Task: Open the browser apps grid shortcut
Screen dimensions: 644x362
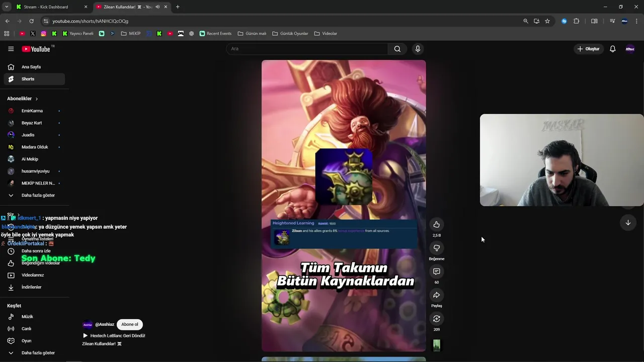Action: pyautogui.click(x=7, y=34)
